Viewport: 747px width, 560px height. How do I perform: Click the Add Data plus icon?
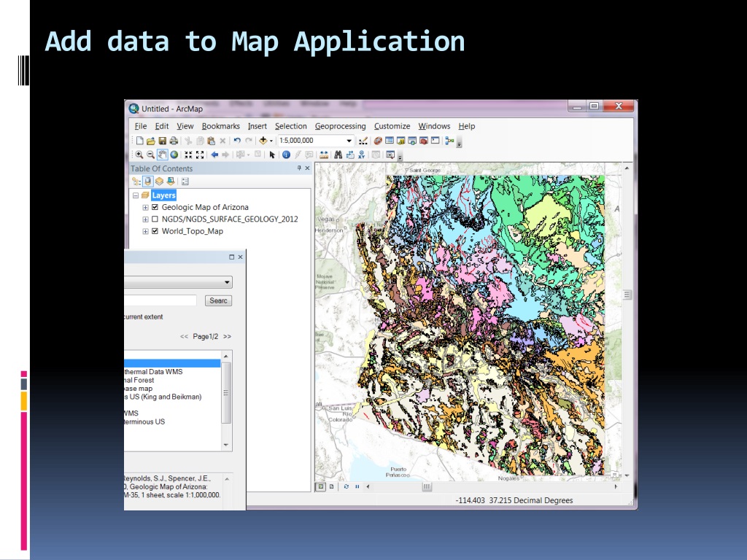point(263,141)
